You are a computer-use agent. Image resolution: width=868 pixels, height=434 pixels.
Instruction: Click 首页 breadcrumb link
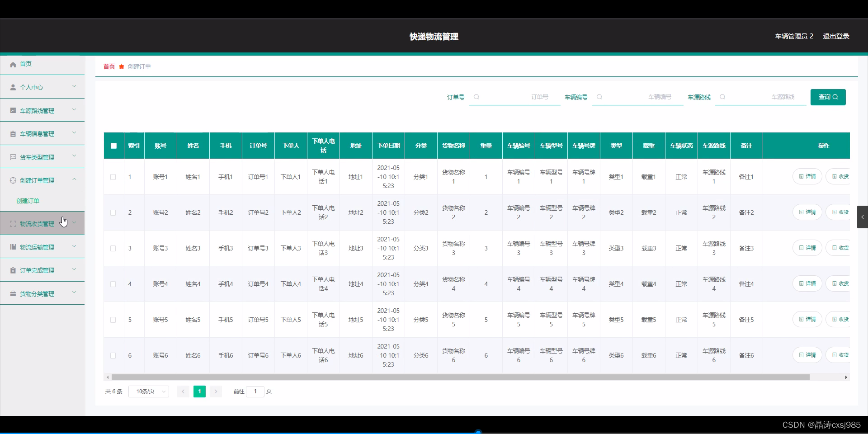[x=109, y=66]
